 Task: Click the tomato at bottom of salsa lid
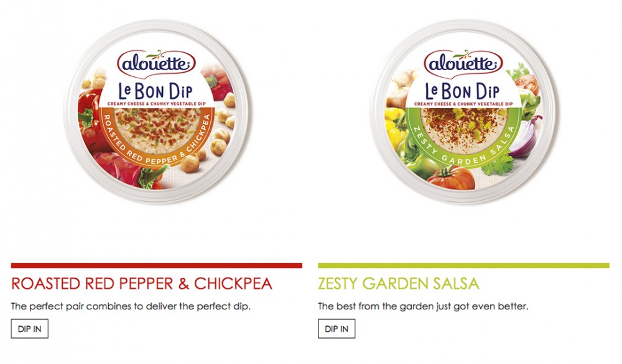coord(451,178)
